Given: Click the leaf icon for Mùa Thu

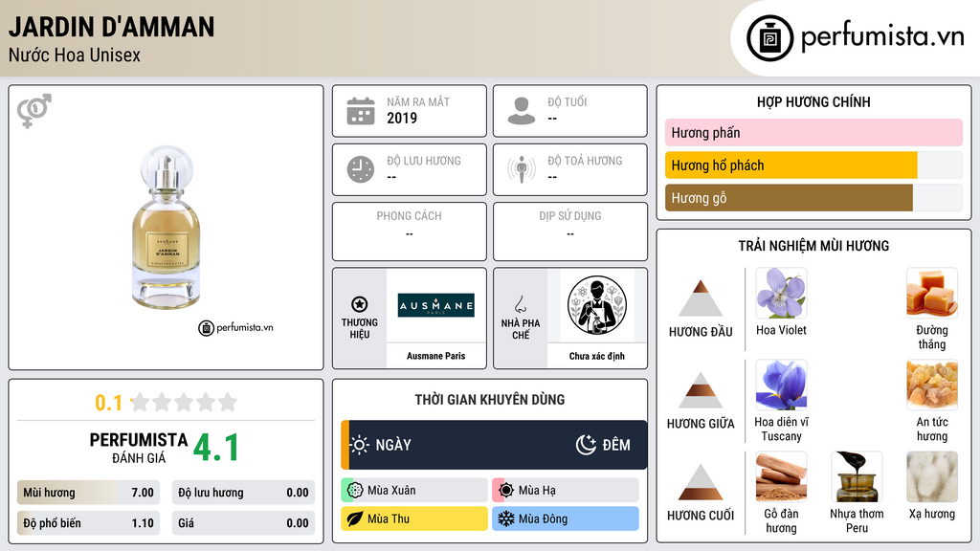Looking at the screenshot, I should tap(355, 518).
